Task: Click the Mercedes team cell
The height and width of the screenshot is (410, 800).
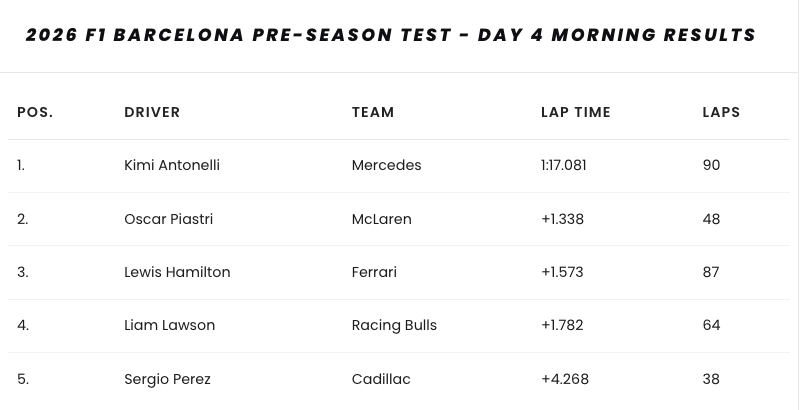Action: tap(386, 165)
